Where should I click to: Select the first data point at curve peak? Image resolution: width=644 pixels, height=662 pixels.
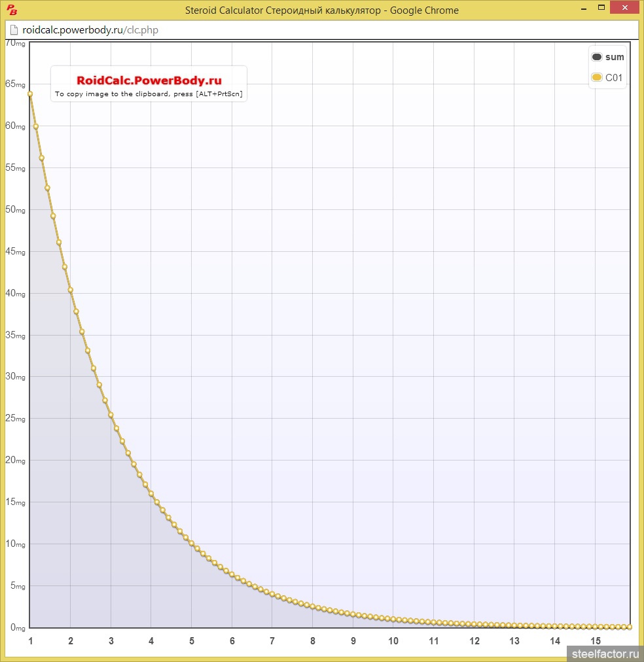(30, 94)
